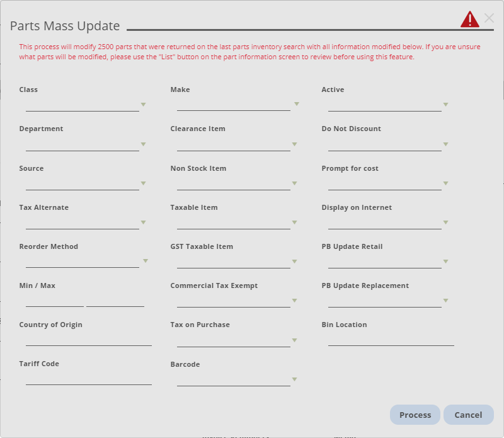Click the Bin Location field
Image resolution: width=504 pixels, height=438 pixels.
click(x=391, y=340)
